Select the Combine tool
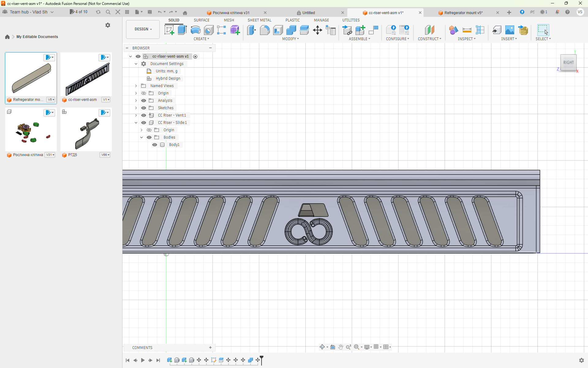The width and height of the screenshot is (588, 368). click(x=291, y=30)
